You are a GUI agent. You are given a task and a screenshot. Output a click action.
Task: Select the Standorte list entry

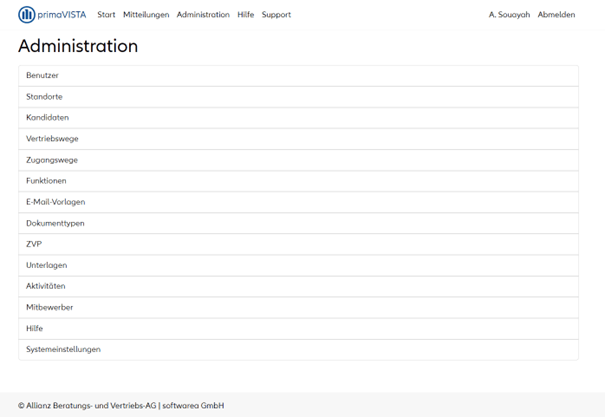click(45, 97)
